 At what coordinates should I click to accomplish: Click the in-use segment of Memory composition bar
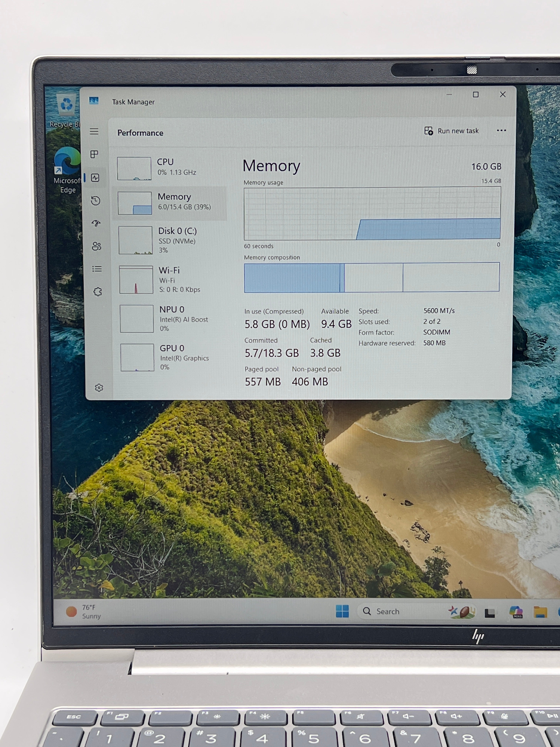[x=292, y=278]
